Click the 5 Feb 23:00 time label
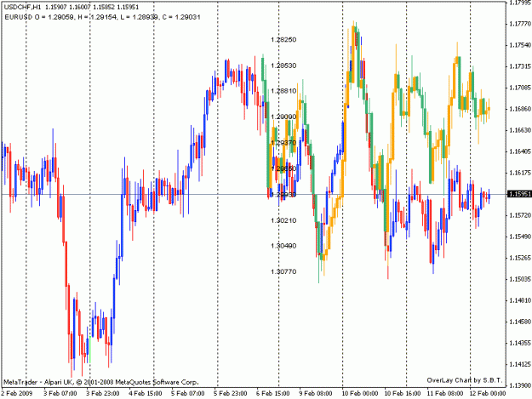The width and height of the screenshot is (532, 399). (x=231, y=394)
